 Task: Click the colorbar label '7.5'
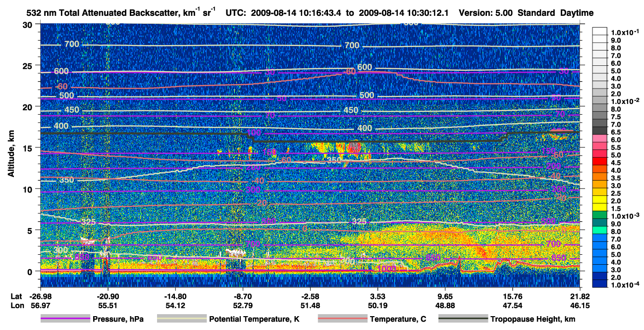pos(617,116)
